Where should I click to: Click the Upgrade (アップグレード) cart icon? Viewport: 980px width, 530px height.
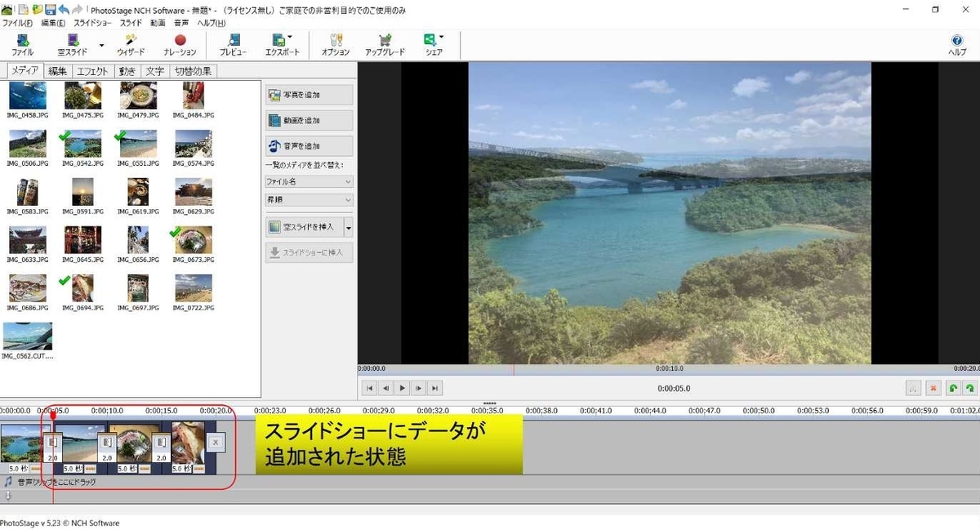385,44
